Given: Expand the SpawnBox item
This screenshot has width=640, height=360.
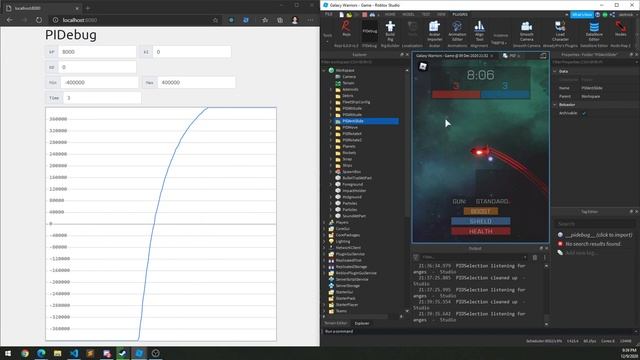Looking at the screenshot, I should pyautogui.click(x=331, y=172).
